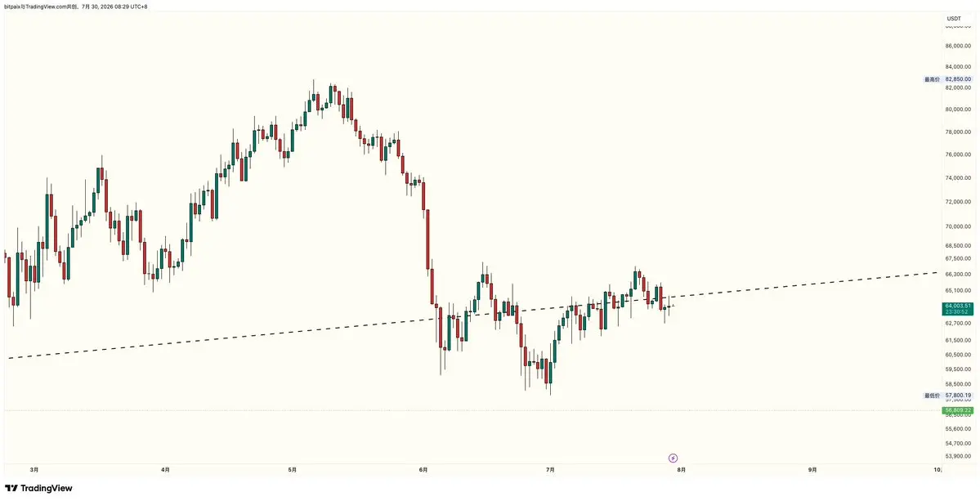Click the TradingView logo at bottom left
Viewport: 980px width, 501px height.
pyautogui.click(x=38, y=488)
